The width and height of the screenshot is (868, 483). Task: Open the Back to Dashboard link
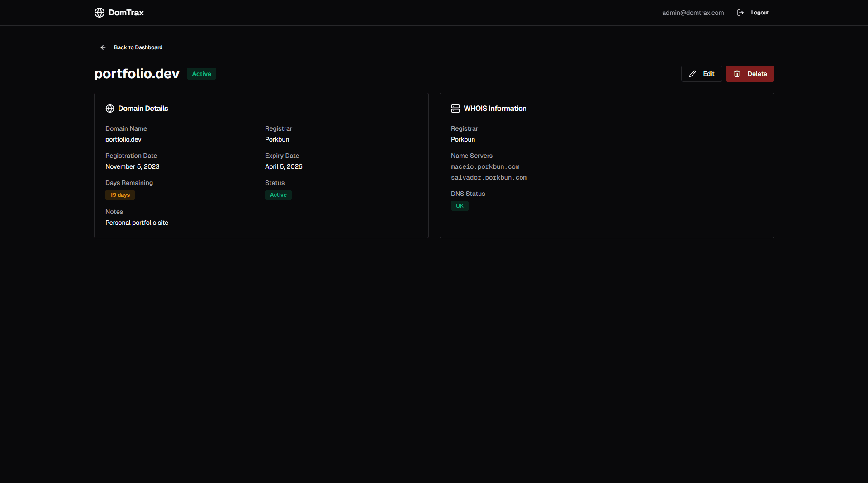138,47
